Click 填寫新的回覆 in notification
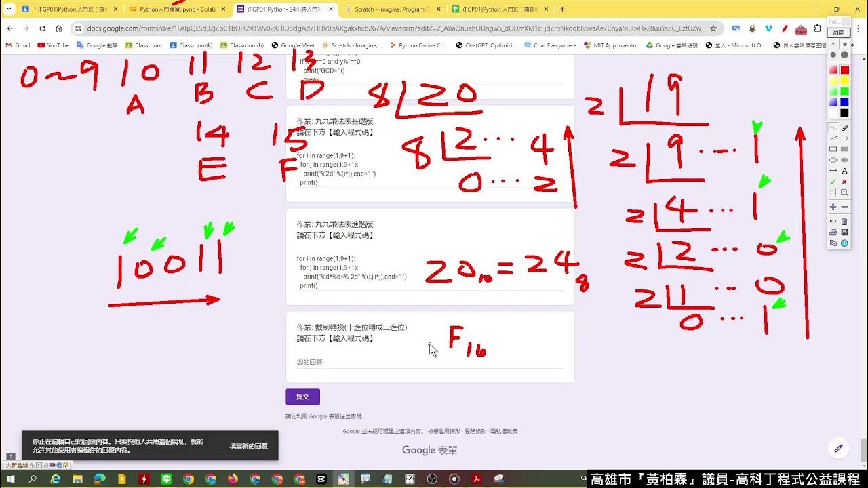Screen dimensions: 868x488 pos(248,446)
